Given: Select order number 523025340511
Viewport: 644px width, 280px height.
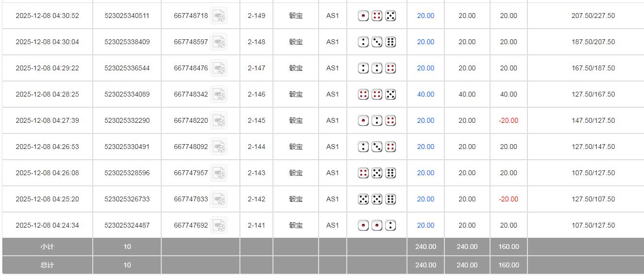Looking at the screenshot, I should click(127, 16).
